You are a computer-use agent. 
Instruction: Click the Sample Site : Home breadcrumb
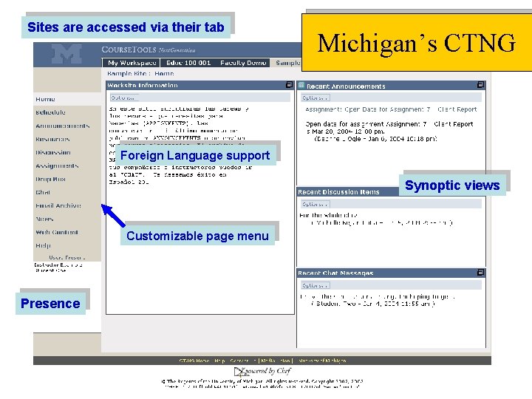click(140, 74)
